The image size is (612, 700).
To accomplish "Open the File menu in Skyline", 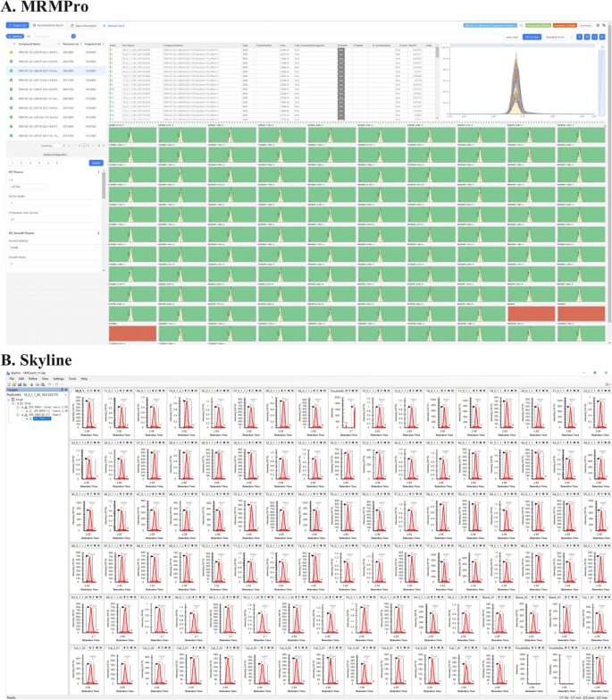I will coord(12,378).
